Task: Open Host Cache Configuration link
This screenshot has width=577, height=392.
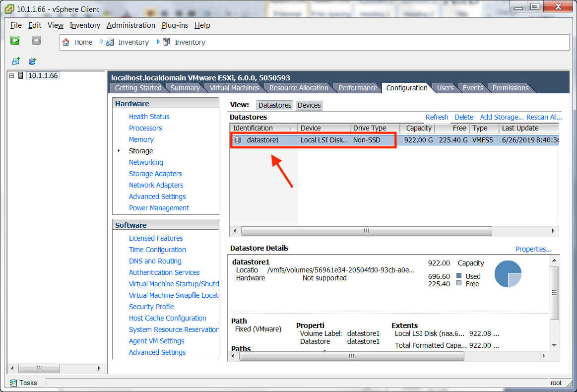Action: [x=167, y=318]
